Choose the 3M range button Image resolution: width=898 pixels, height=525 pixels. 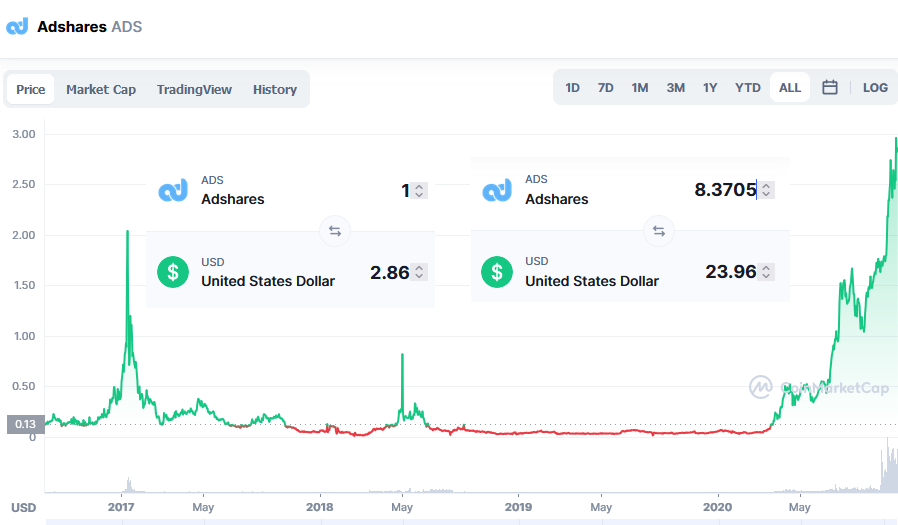[675, 88]
